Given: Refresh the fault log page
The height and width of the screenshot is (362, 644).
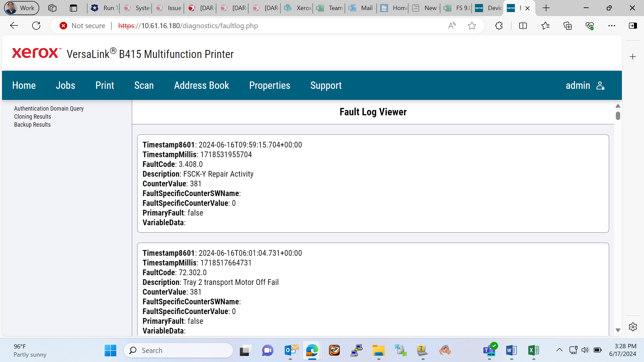Looking at the screenshot, I should point(36,26).
